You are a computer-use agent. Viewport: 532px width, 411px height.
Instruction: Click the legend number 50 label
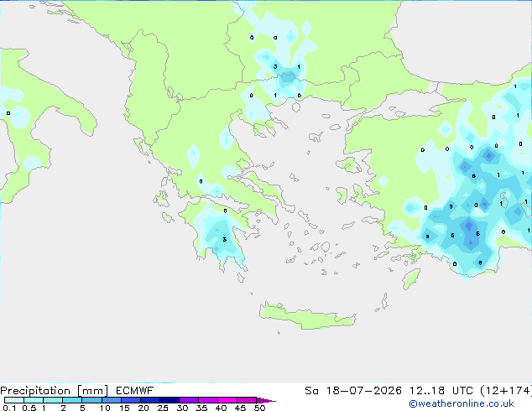point(259,408)
